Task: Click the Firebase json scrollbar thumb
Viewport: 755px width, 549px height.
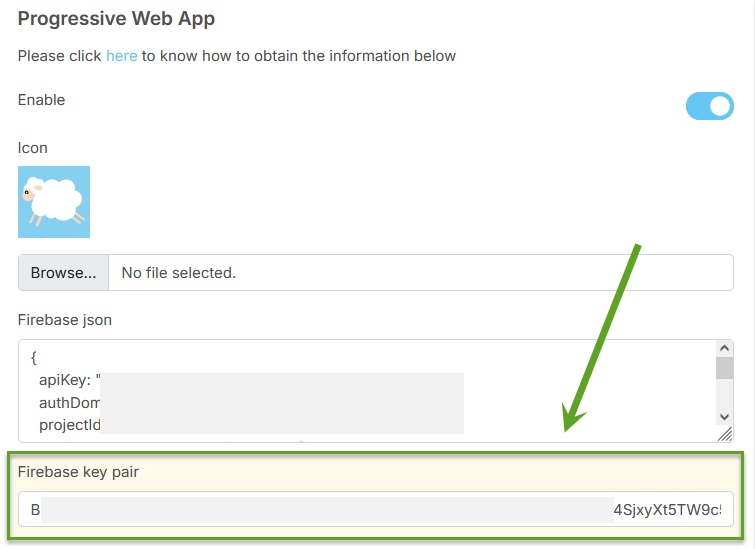Action: (x=725, y=368)
